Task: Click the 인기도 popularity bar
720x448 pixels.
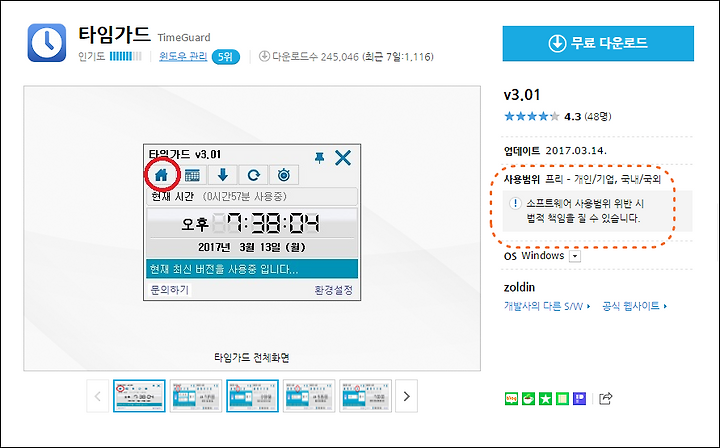Action: click(x=126, y=56)
